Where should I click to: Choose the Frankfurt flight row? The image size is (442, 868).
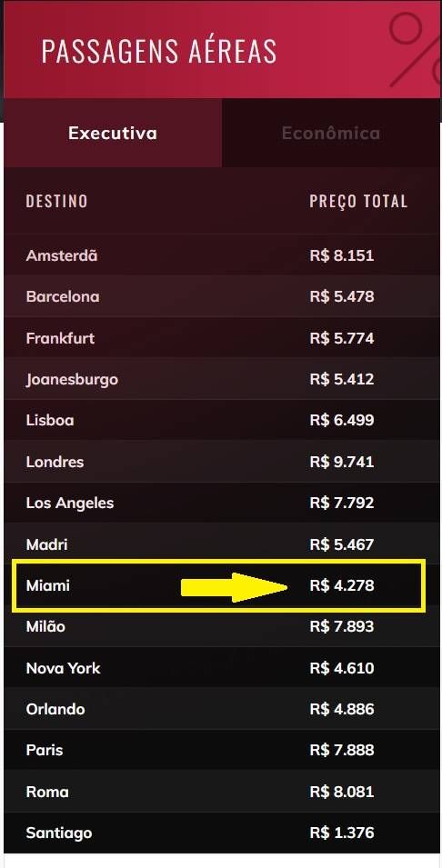(x=221, y=338)
